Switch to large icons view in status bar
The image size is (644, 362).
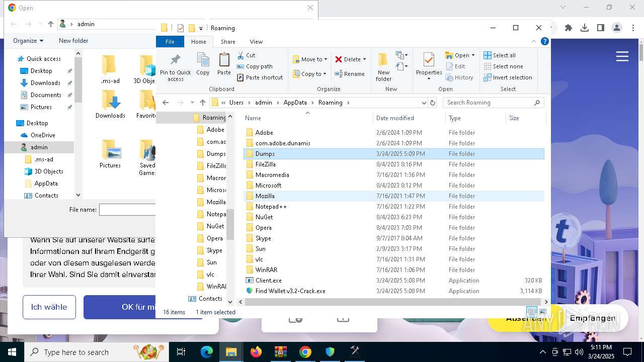click(x=542, y=312)
